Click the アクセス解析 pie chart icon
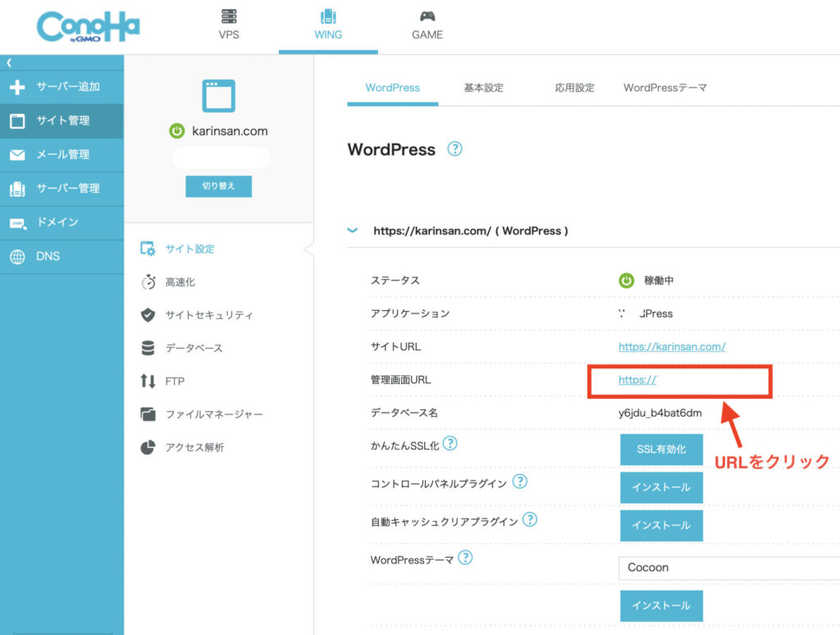The width and height of the screenshot is (840, 635). pos(148,447)
